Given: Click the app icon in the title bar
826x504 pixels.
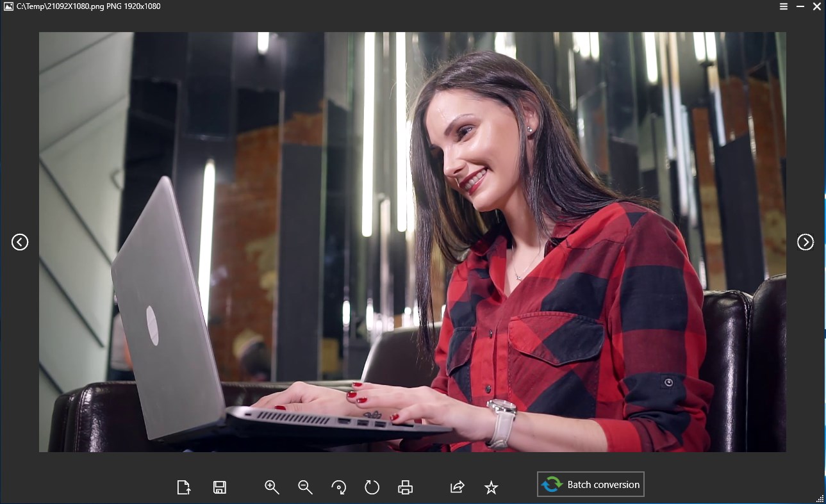Looking at the screenshot, I should [x=8, y=6].
